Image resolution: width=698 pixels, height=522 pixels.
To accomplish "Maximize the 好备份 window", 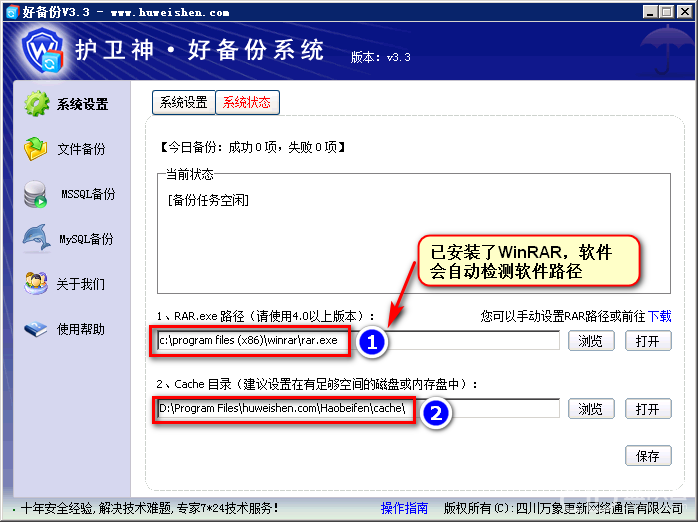I will tap(667, 12).
